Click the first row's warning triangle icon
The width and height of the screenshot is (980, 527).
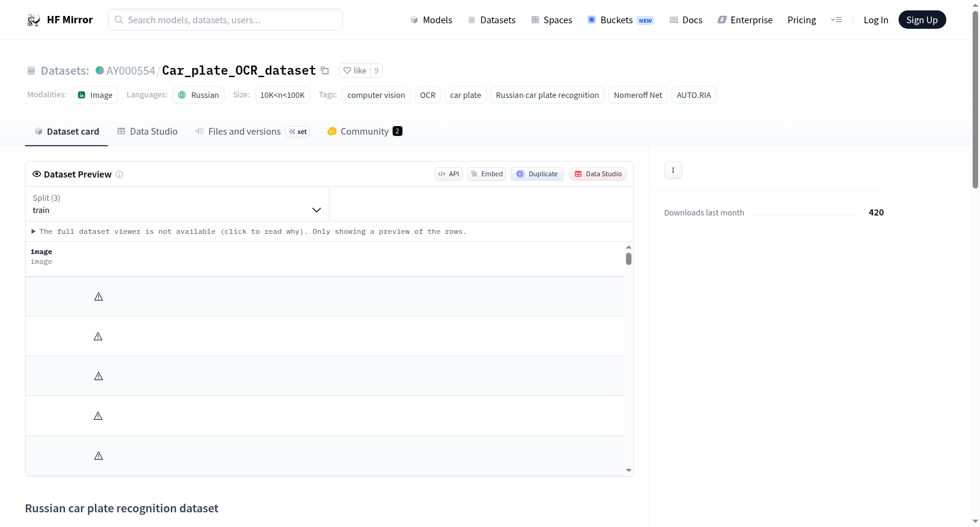pyautogui.click(x=99, y=297)
